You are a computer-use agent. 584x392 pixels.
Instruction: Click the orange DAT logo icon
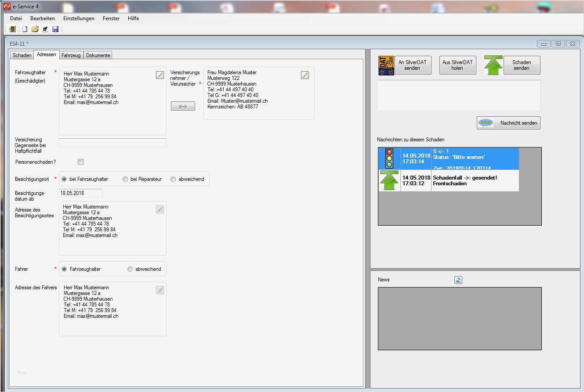pos(386,65)
